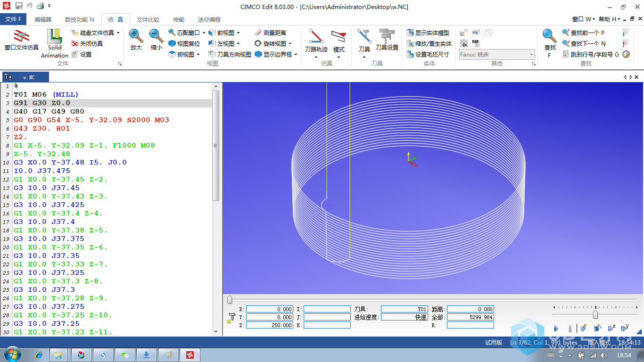
Task: Expand the 俯视图 dropdown arrow
Action: pos(198,55)
